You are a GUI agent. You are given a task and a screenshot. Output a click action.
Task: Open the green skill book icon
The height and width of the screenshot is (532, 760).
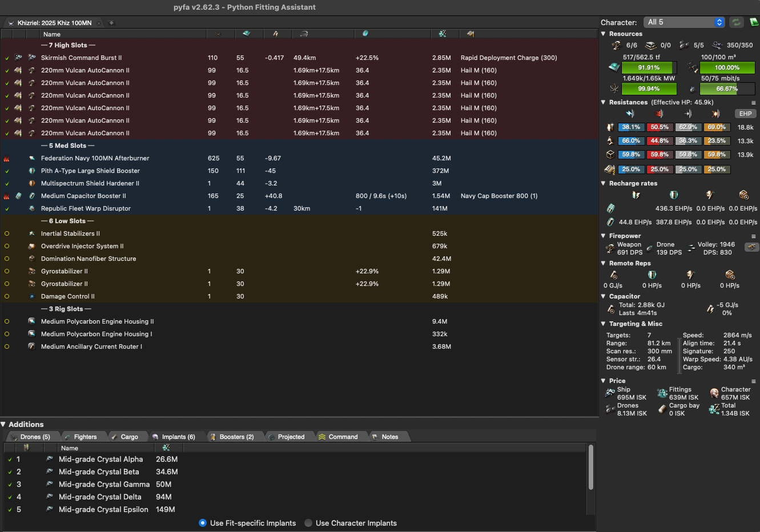point(754,22)
